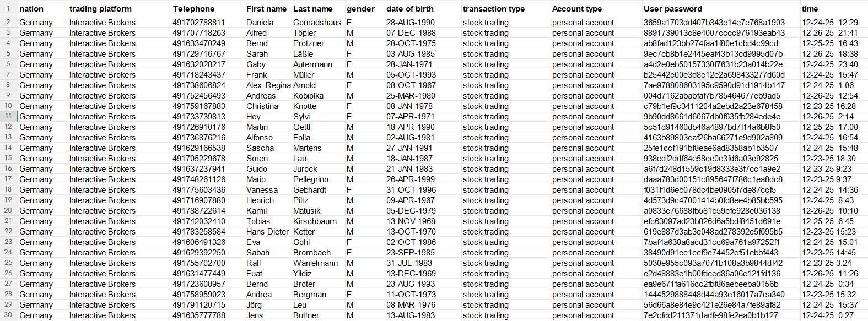Select cell with first name Daniela
The image size is (868, 321).
pyautogui.click(x=268, y=23)
